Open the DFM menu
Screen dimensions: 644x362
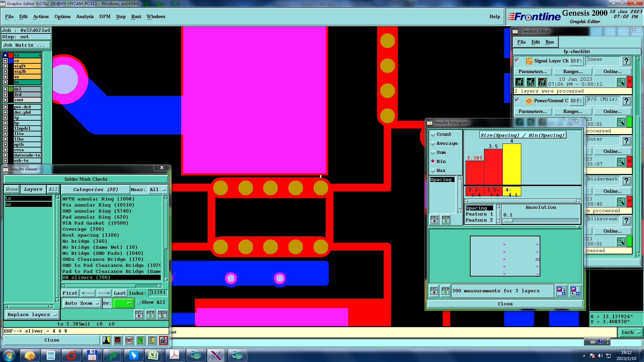(105, 16)
